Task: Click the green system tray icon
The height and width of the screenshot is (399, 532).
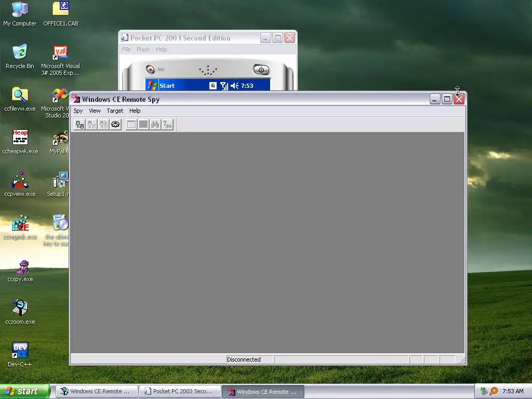Action: click(484, 391)
